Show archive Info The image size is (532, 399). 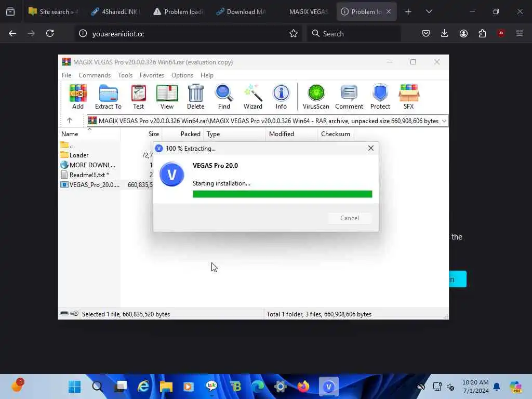click(x=281, y=97)
